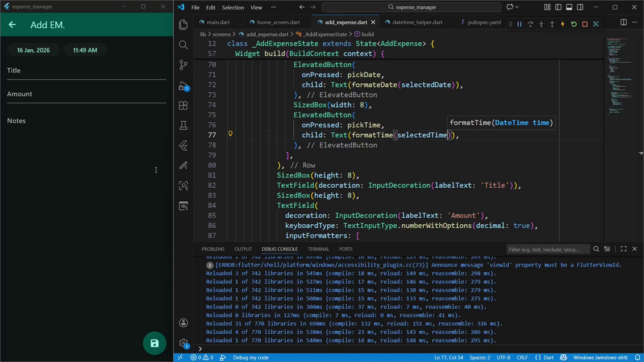This screenshot has height=362, width=644.
Task: Toggle console word wrap list icon
Action: point(607,249)
